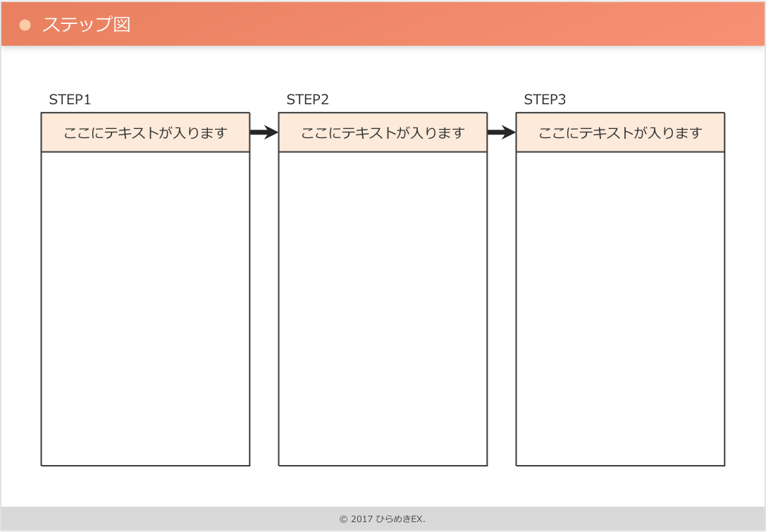Click the 2017 year in the footer

pyautogui.click(x=360, y=519)
